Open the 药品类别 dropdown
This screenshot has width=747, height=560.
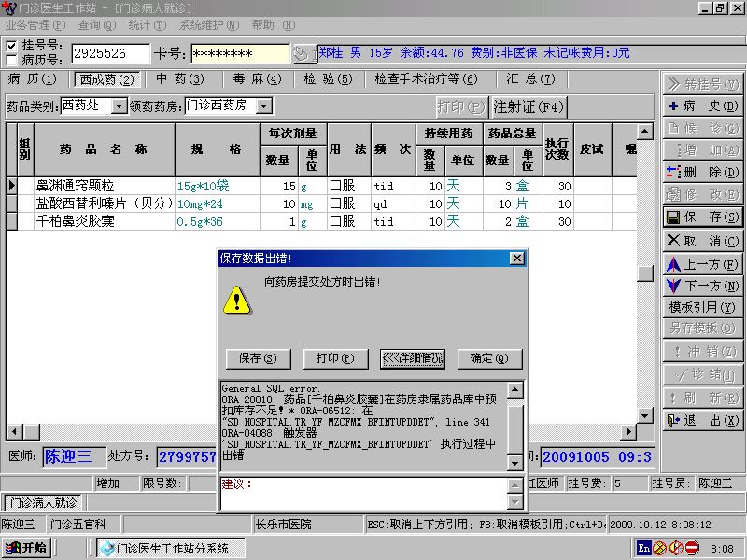(x=120, y=105)
